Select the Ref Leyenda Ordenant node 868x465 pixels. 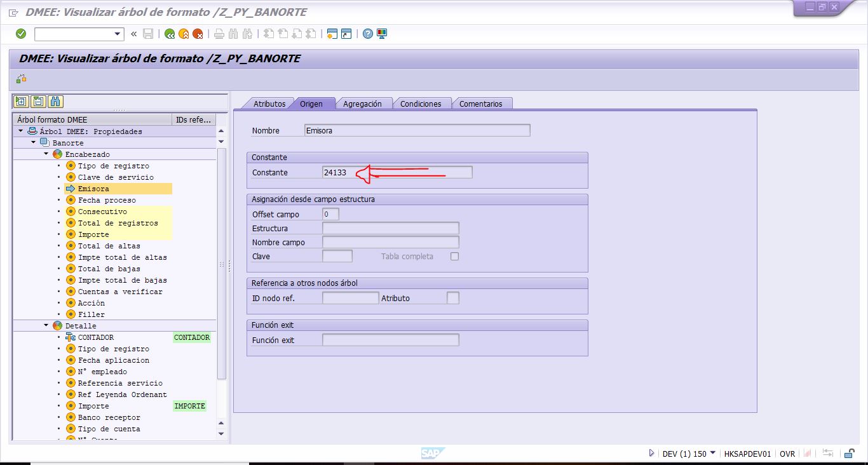point(122,394)
